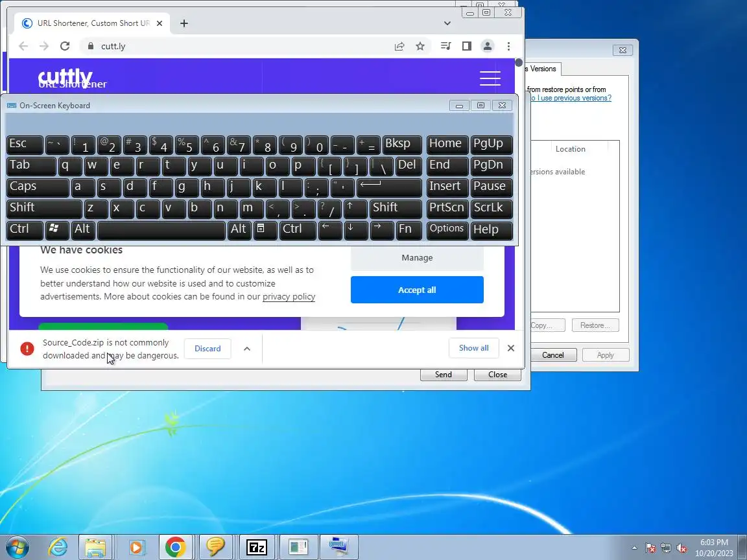Toggle left Alt key on On-Screen Keyboard
The width and height of the screenshot is (747, 560).
(x=83, y=230)
